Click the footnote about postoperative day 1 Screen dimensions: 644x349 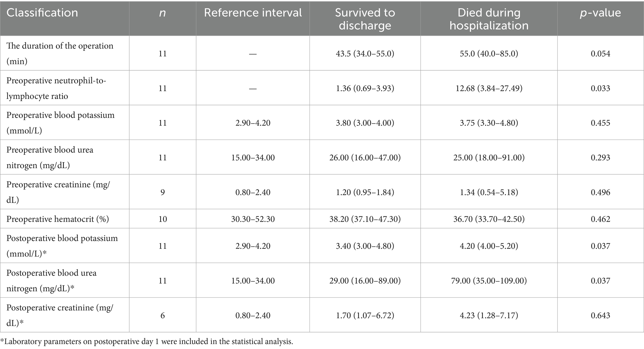pos(147,342)
